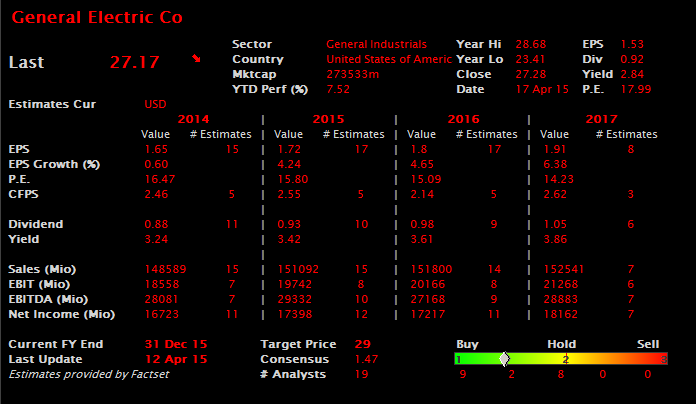Click estimates currency USD
The image size is (696, 404).
point(155,104)
